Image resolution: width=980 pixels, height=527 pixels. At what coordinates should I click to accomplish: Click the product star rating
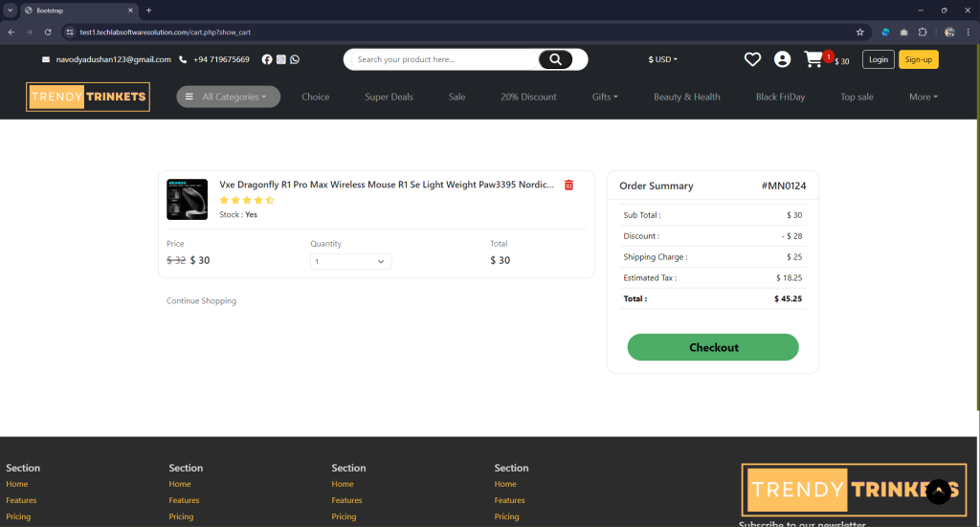tap(247, 201)
